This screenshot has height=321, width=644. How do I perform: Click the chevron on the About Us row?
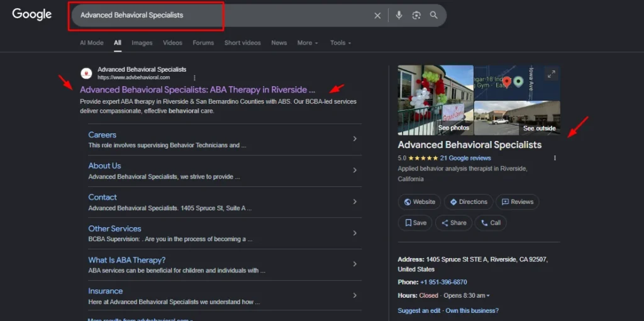(x=355, y=170)
